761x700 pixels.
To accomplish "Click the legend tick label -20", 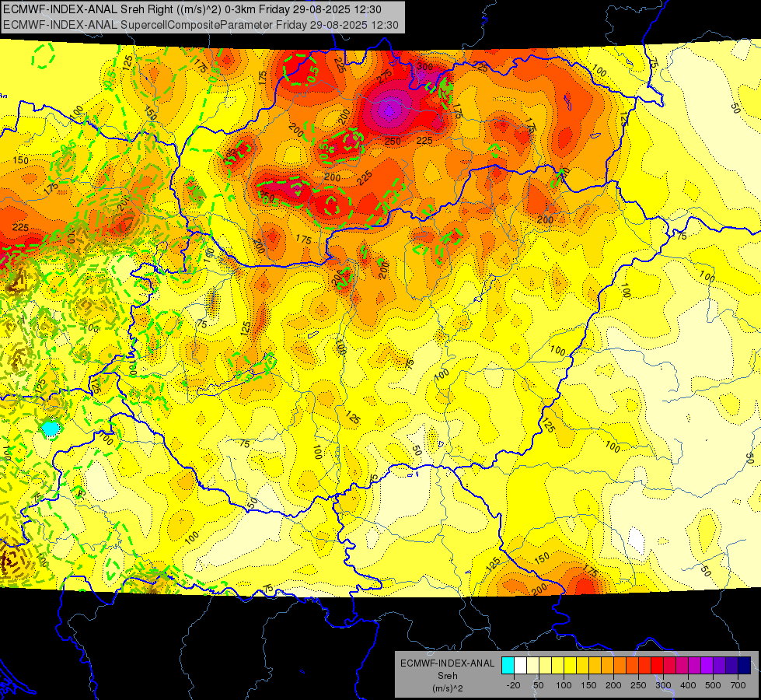I will coord(513,685).
